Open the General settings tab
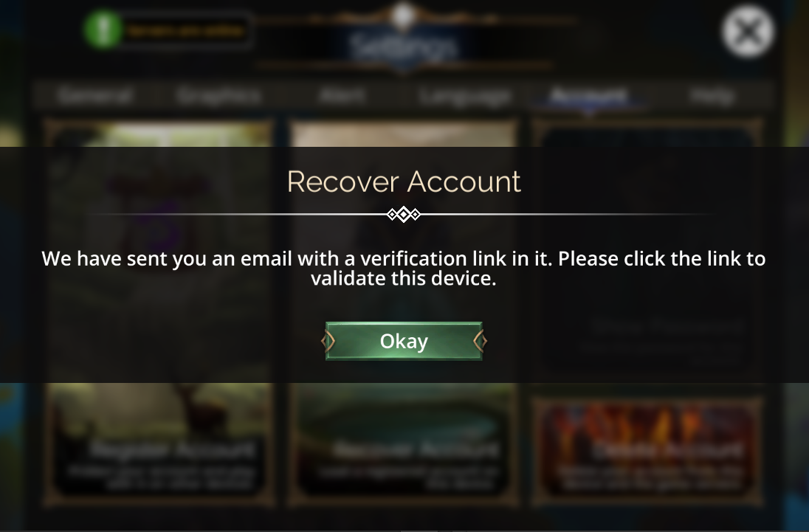Screen dimensions: 809x532 [x=95, y=95]
